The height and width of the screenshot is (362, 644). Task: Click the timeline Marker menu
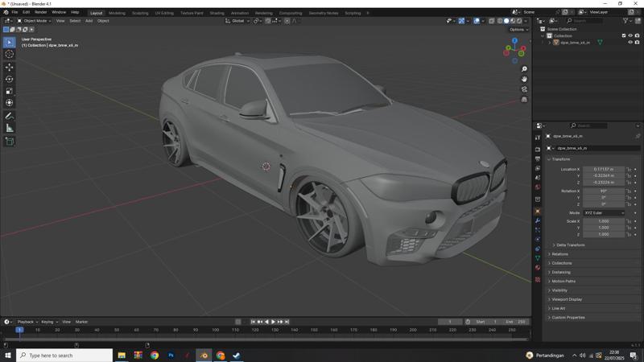pyautogui.click(x=81, y=322)
